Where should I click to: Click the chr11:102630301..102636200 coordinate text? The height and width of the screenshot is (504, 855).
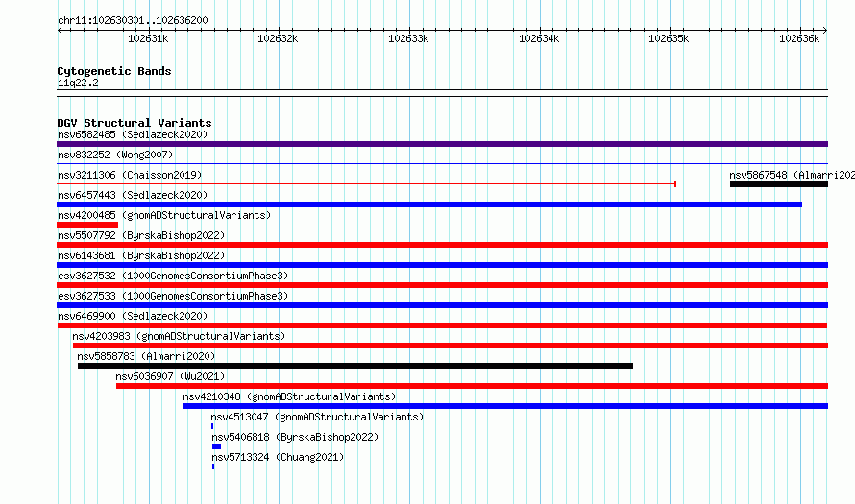click(133, 20)
